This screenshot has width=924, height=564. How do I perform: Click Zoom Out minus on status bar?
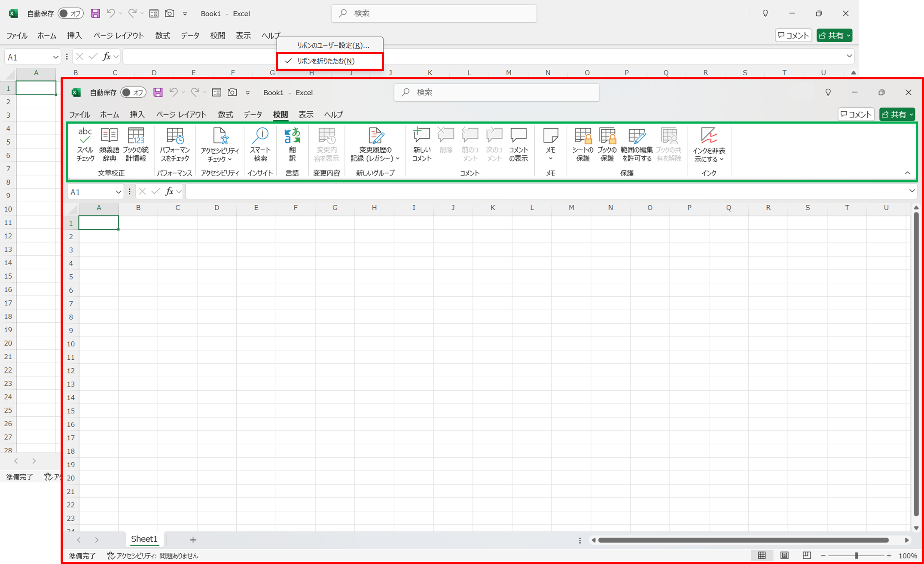tap(823, 555)
